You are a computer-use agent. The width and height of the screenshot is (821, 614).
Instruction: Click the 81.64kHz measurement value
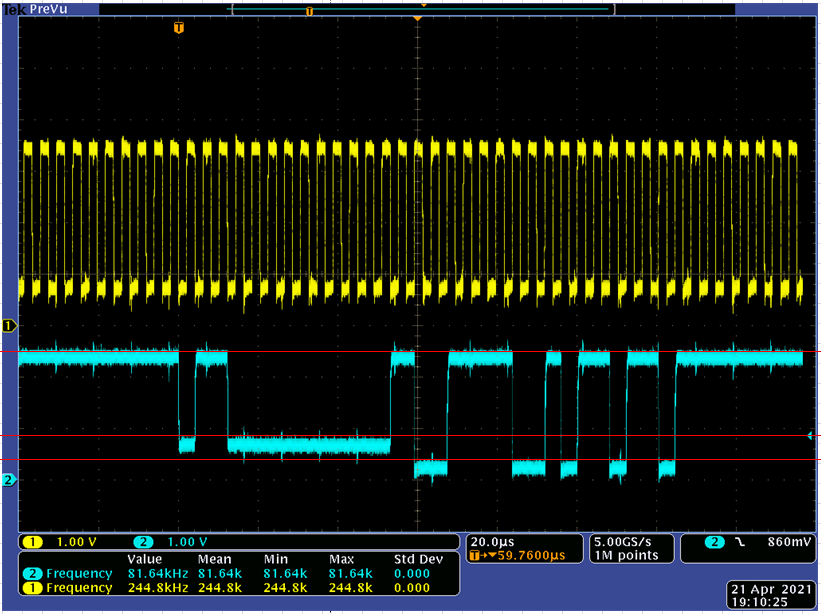(x=158, y=574)
